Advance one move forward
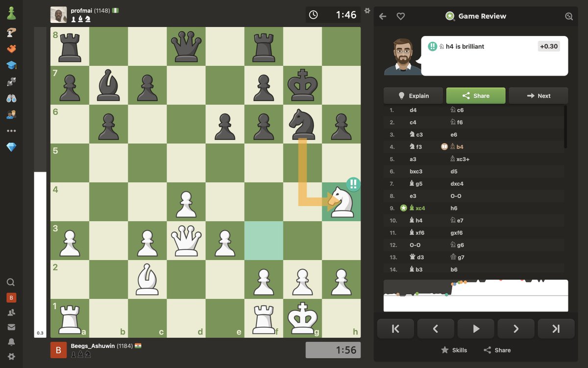This screenshot has width=588, height=368. pyautogui.click(x=516, y=329)
